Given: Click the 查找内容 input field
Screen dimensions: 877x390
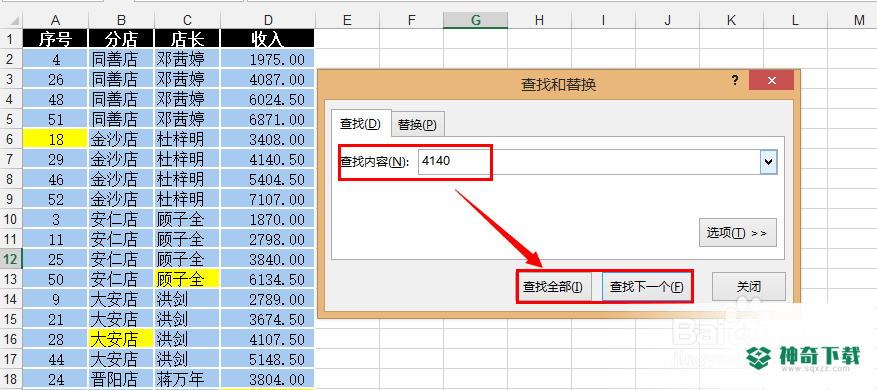Looking at the screenshot, I should pos(589,162).
